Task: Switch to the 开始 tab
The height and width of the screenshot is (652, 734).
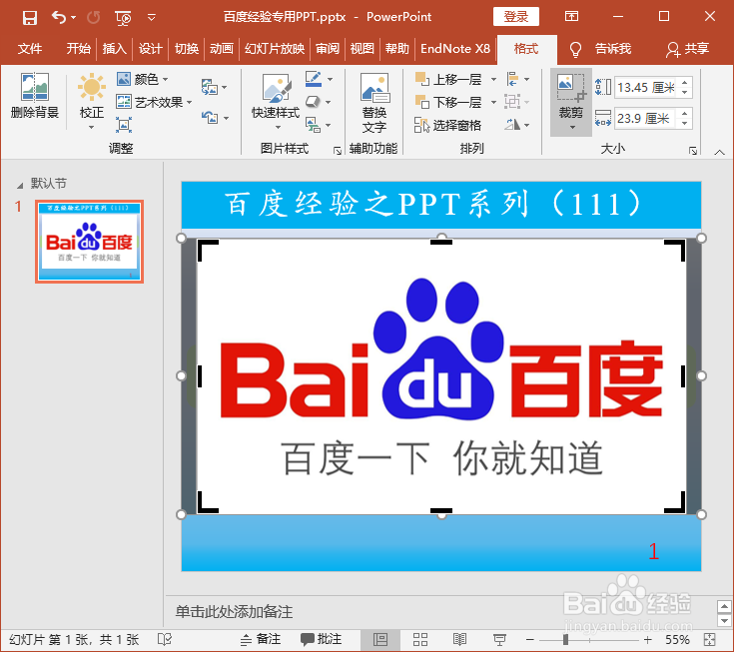Action: pyautogui.click(x=78, y=48)
